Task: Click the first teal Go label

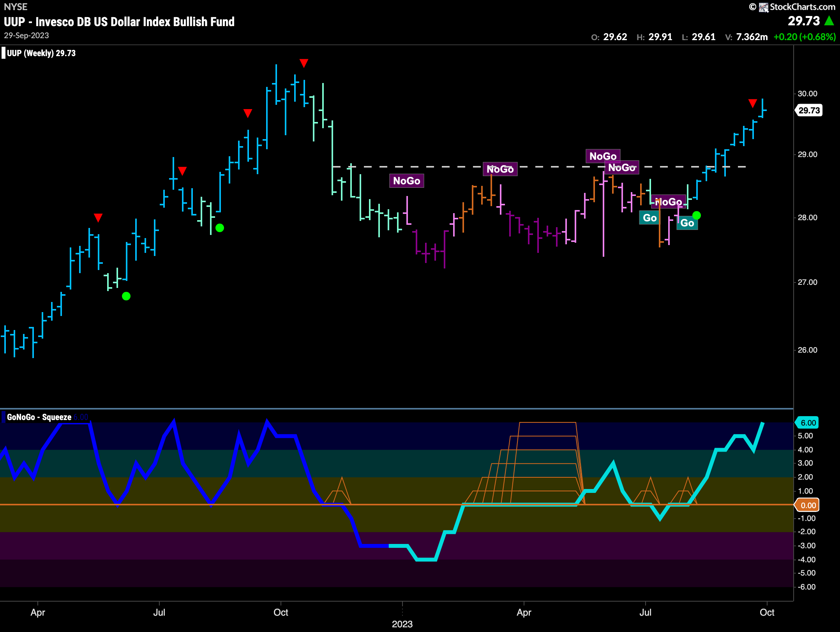Action: [649, 218]
